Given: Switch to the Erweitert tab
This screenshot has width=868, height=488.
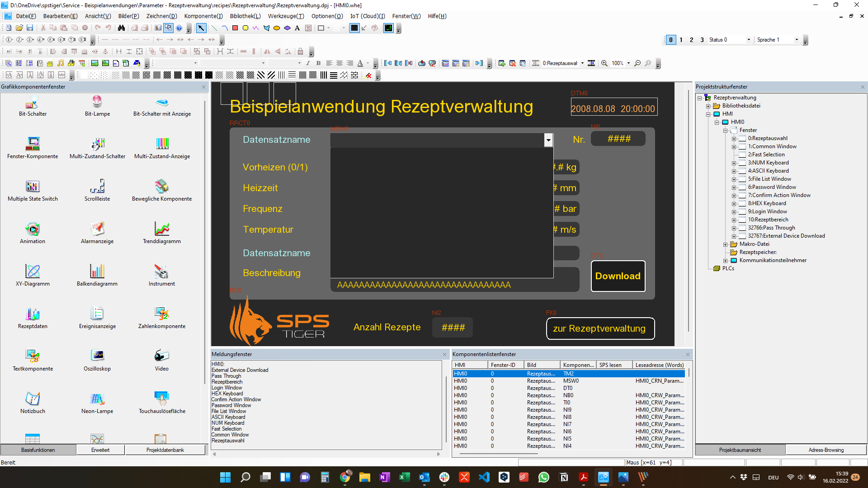Looking at the screenshot, I should click(x=100, y=450).
